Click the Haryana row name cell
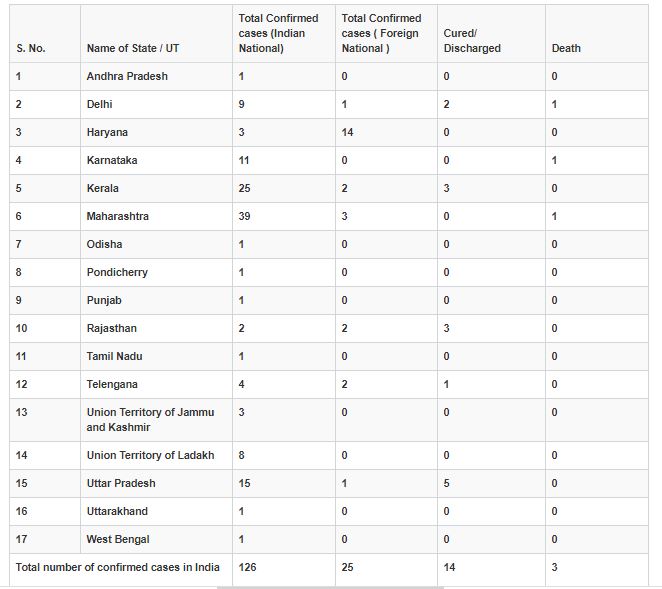 pyautogui.click(x=107, y=132)
